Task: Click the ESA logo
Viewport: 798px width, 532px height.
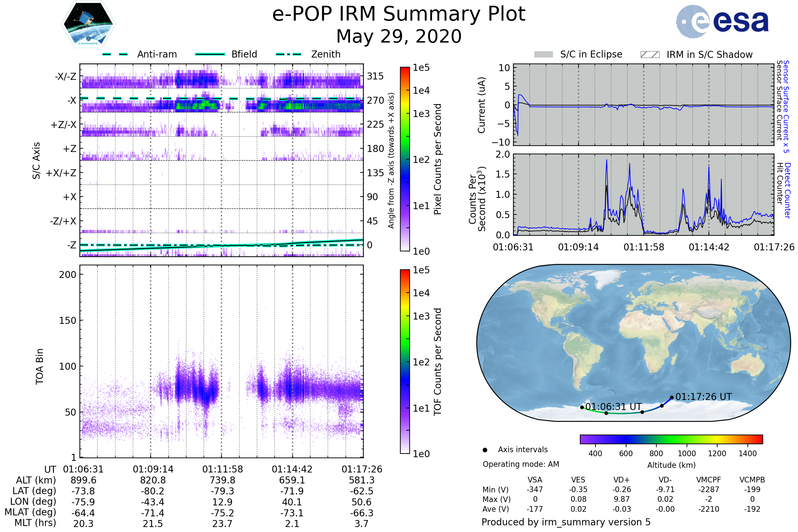Action: pos(722,21)
